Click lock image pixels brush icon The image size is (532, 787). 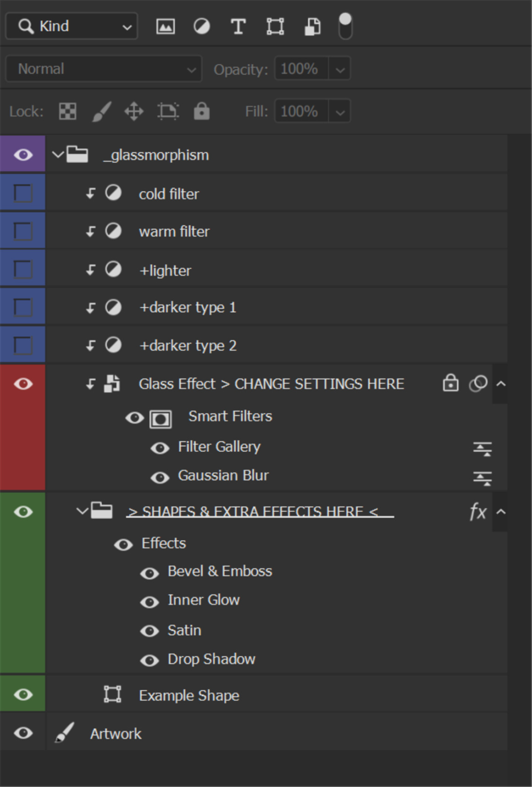101,111
